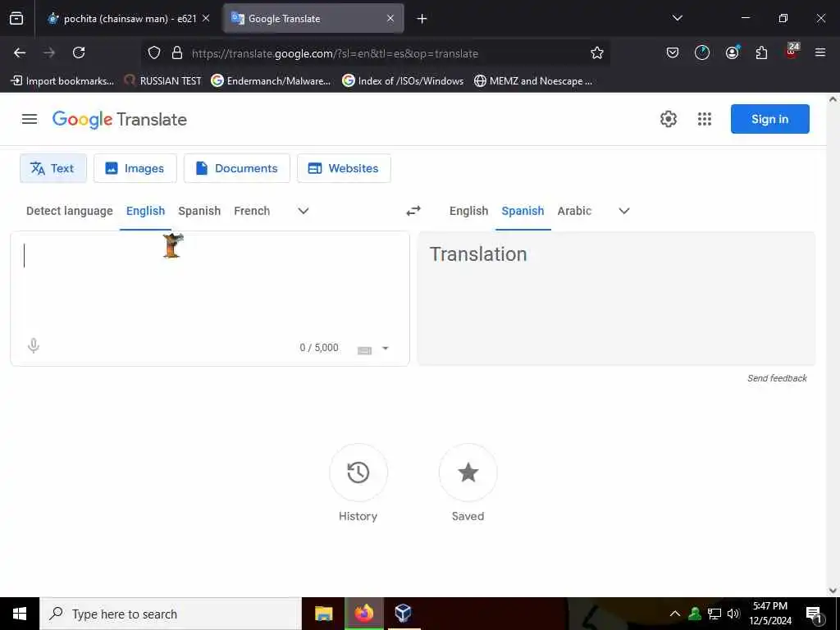840x630 pixels.
Task: Open the Firefox View icon
Action: coord(16,19)
